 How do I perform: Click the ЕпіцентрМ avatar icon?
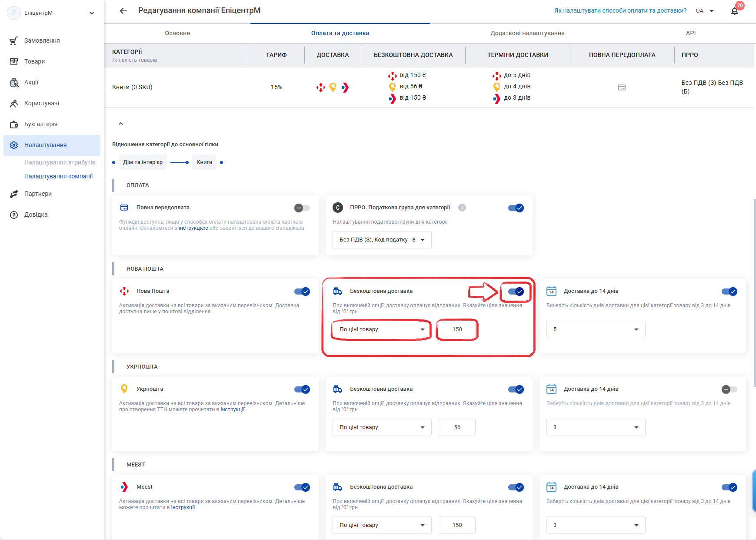pos(14,13)
